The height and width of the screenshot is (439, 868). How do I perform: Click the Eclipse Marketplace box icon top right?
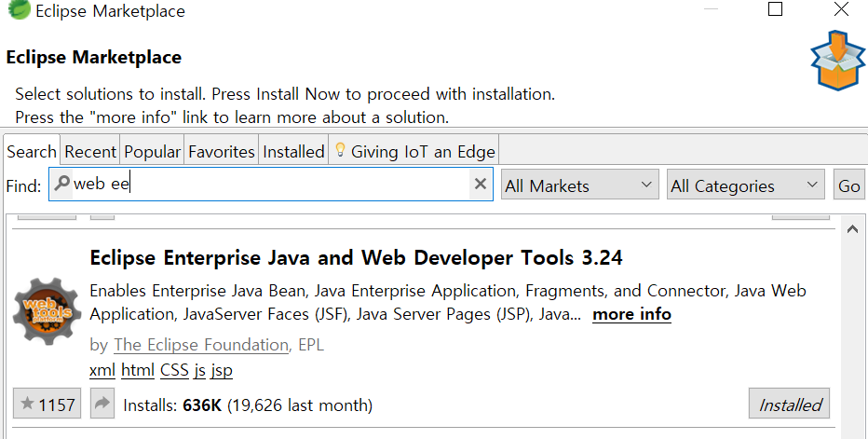837,61
